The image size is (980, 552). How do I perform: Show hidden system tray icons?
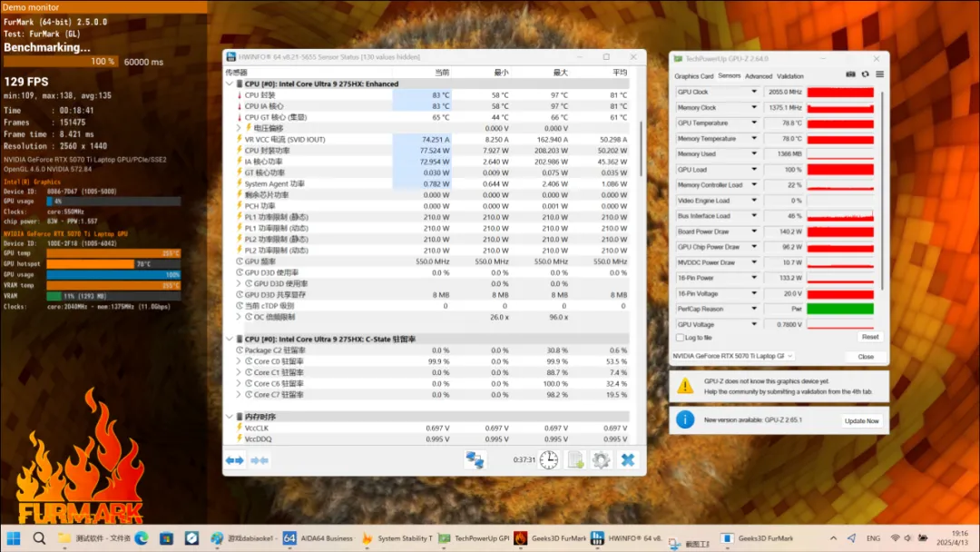pos(833,538)
